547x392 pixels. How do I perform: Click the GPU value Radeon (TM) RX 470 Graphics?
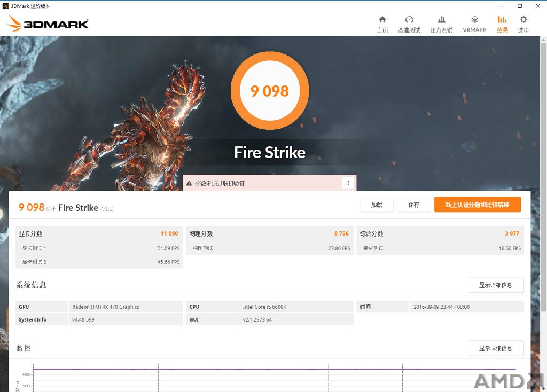(x=106, y=307)
